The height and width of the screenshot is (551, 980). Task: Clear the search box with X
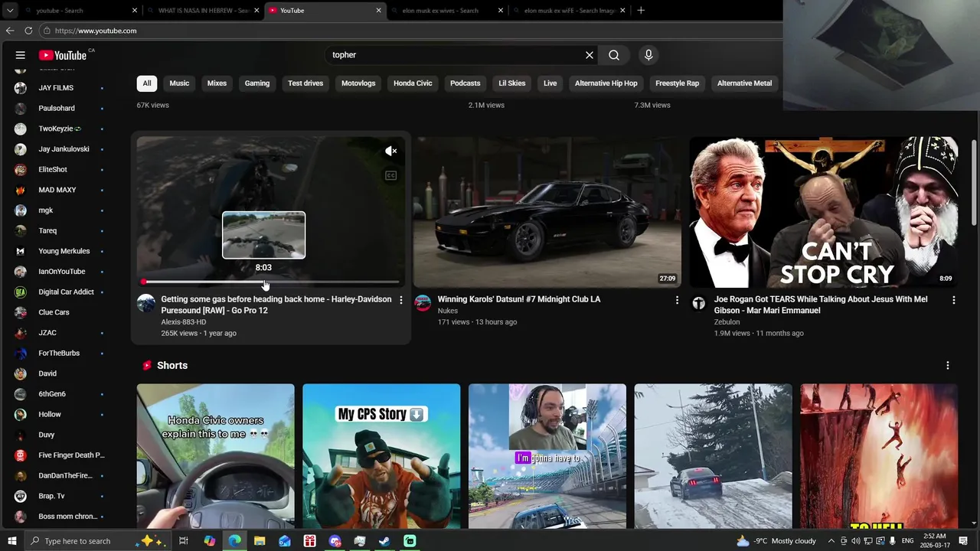tap(590, 55)
